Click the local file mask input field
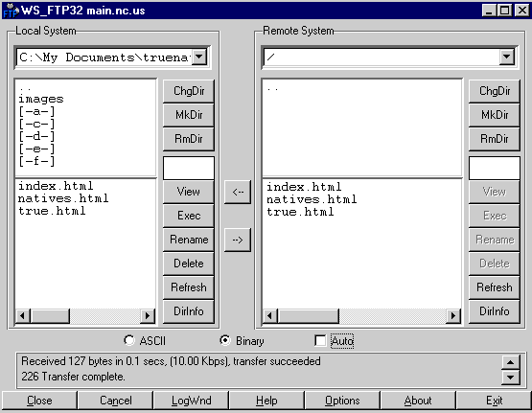This screenshot has width=532, height=413. pyautogui.click(x=189, y=169)
